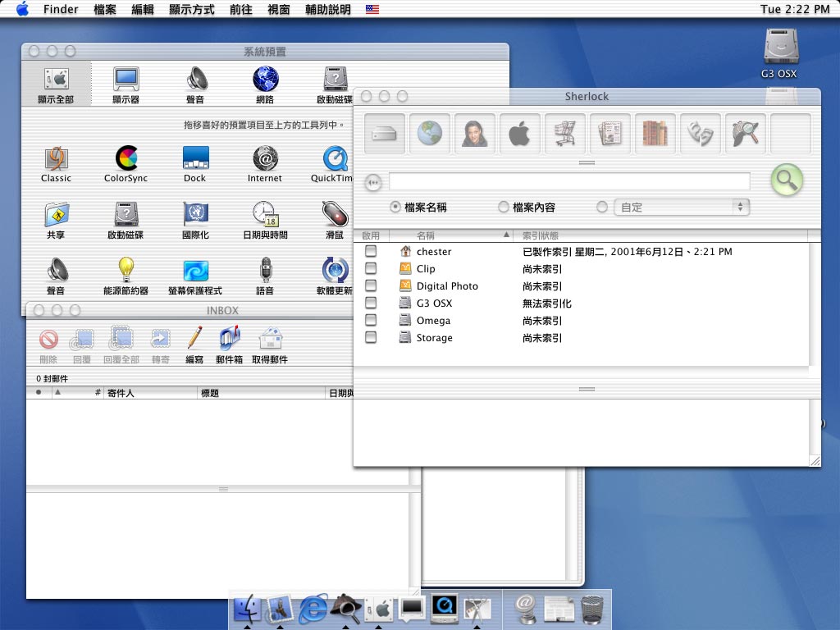The width and height of the screenshot is (840, 630).
Task: Click the Sherlock magnifying glass search button
Action: point(786,180)
